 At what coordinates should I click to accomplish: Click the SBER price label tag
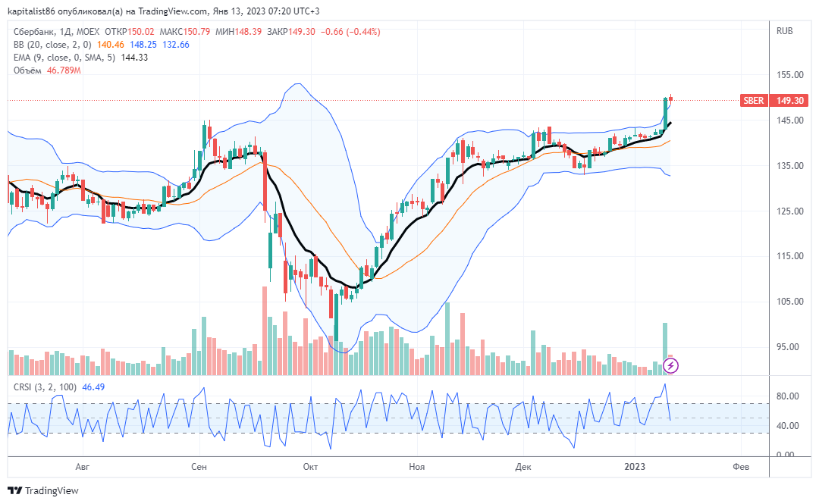(754, 100)
